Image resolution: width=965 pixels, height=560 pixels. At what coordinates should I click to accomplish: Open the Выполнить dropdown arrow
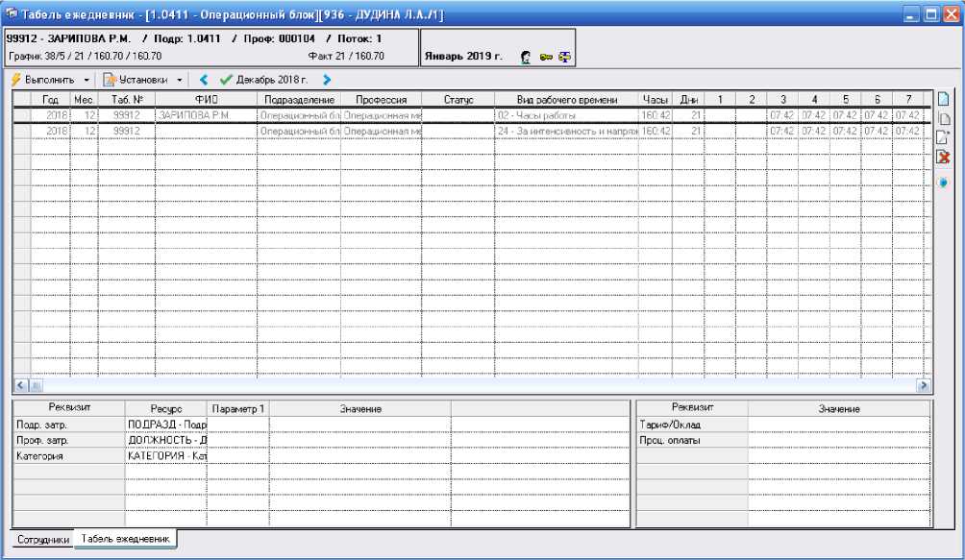click(87, 80)
